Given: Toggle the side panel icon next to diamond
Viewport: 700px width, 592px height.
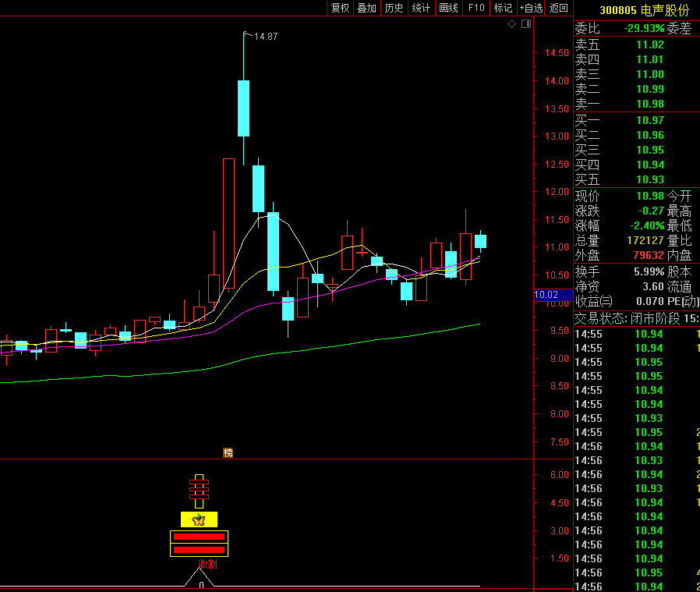Looking at the screenshot, I should pyautogui.click(x=526, y=23).
